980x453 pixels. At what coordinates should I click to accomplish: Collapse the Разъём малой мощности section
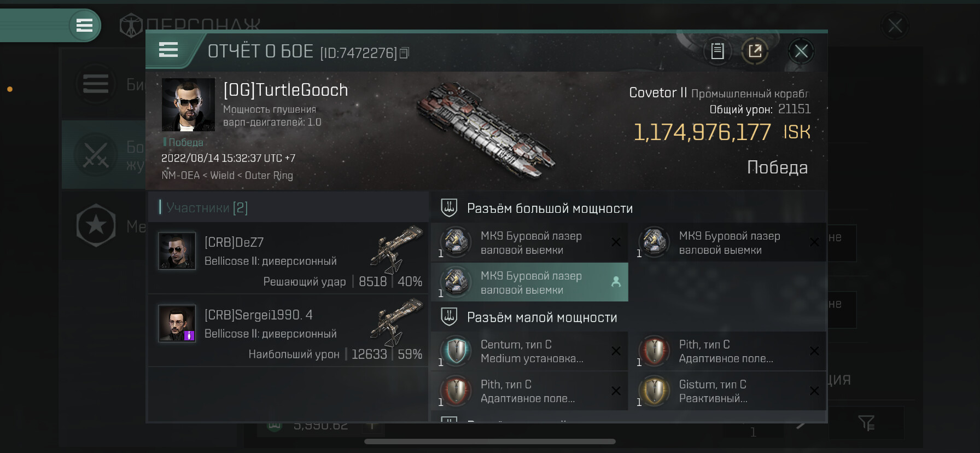(541, 317)
